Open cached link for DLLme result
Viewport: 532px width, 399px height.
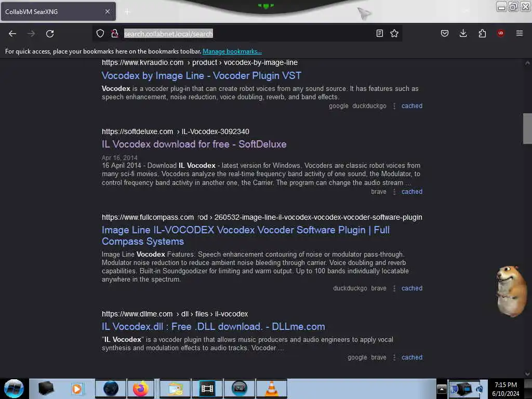pyautogui.click(x=412, y=357)
